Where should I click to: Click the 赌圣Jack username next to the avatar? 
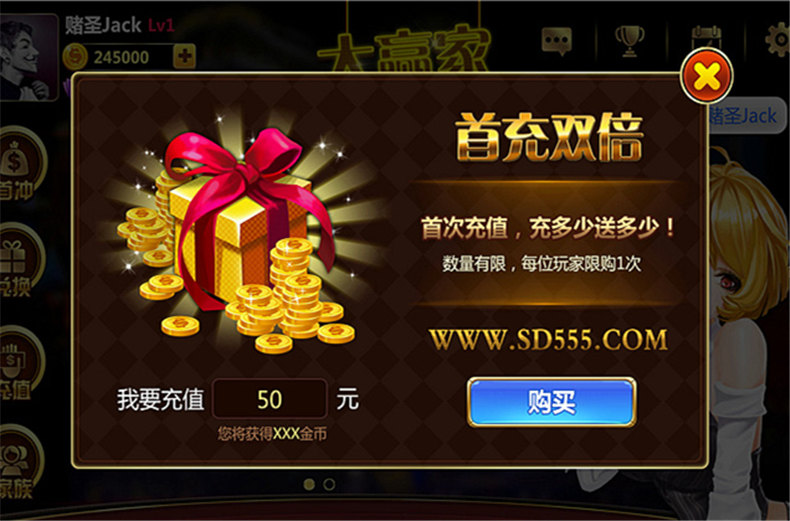(103, 25)
